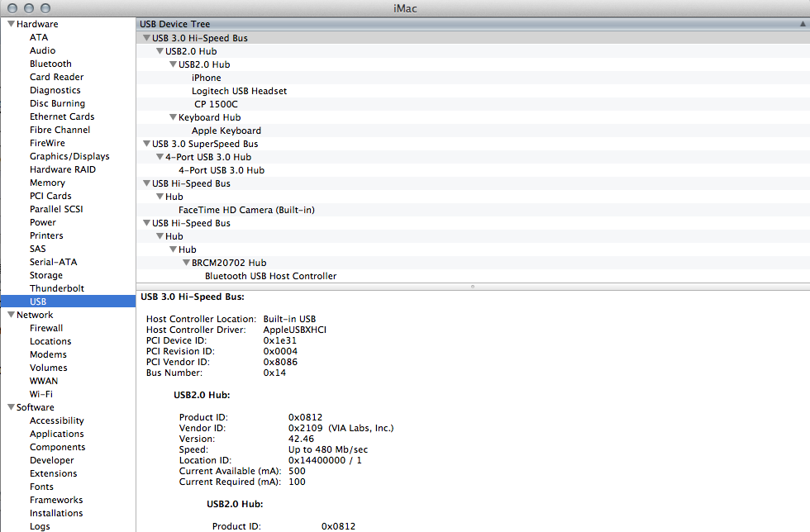Viewport: 810px width, 532px height.
Task: Click AppleUSBXHCI driver value
Action: tap(294, 330)
